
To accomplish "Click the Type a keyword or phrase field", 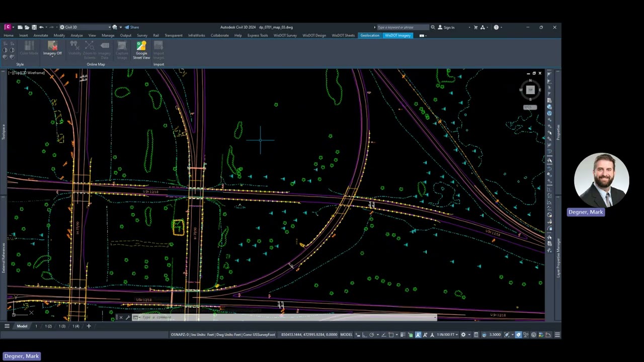I will (401, 27).
